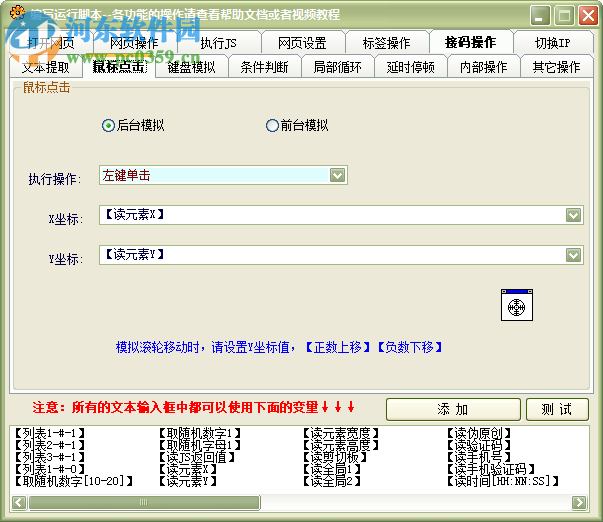Click variable 【读手机验证码】

coord(491,469)
